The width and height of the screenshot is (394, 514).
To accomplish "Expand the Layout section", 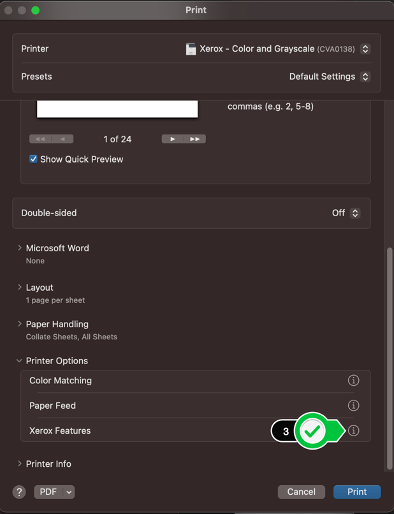I will pyautogui.click(x=19, y=287).
